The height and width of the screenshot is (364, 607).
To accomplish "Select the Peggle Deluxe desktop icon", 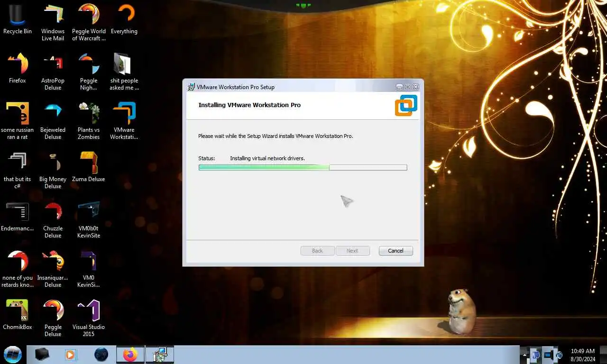I will 53,318.
